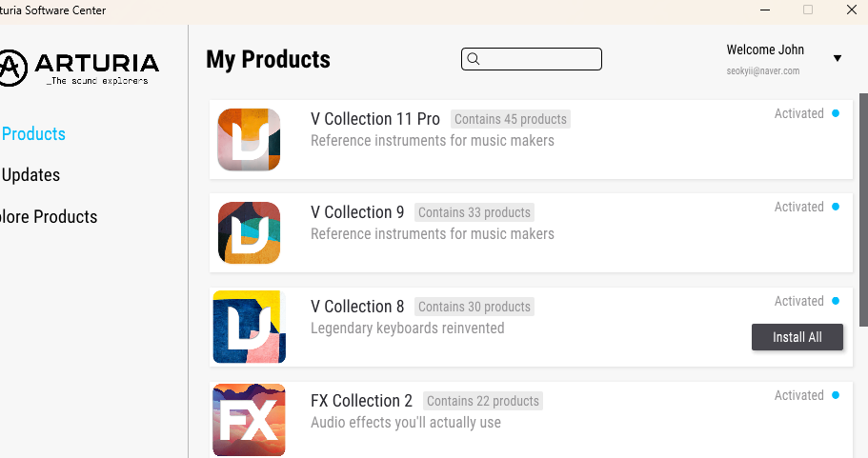868x458 pixels.
Task: Click the "Contains 45 products" label
Action: [x=511, y=119]
